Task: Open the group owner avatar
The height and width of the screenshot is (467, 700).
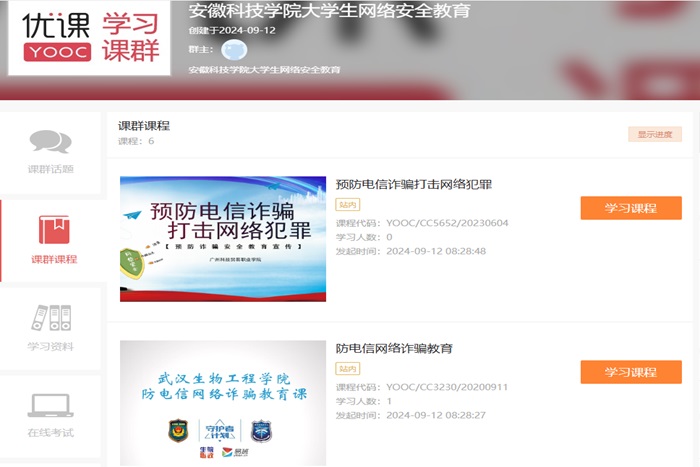Action: 233,49
